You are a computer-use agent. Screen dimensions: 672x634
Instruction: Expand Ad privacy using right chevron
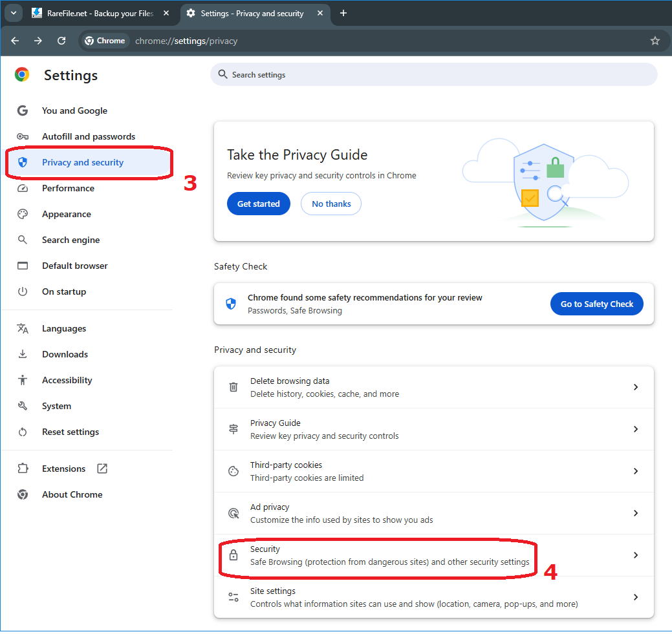636,513
